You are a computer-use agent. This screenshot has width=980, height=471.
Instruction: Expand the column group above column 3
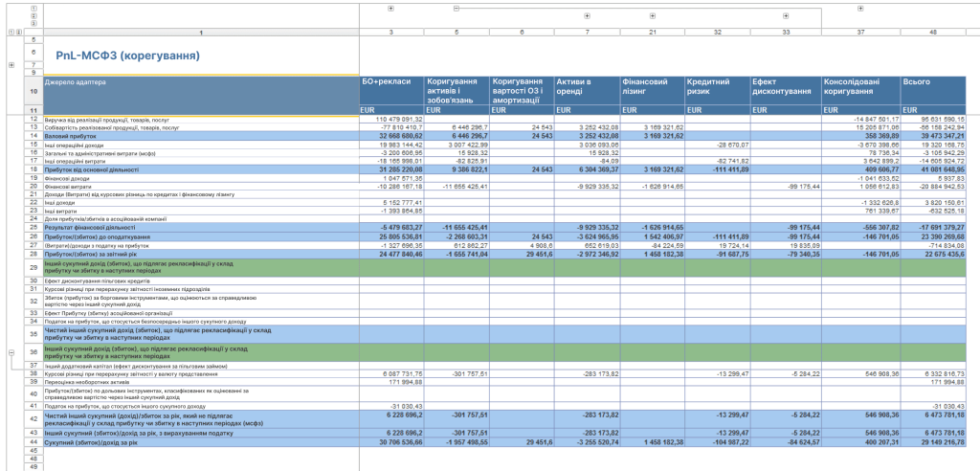point(390,8)
